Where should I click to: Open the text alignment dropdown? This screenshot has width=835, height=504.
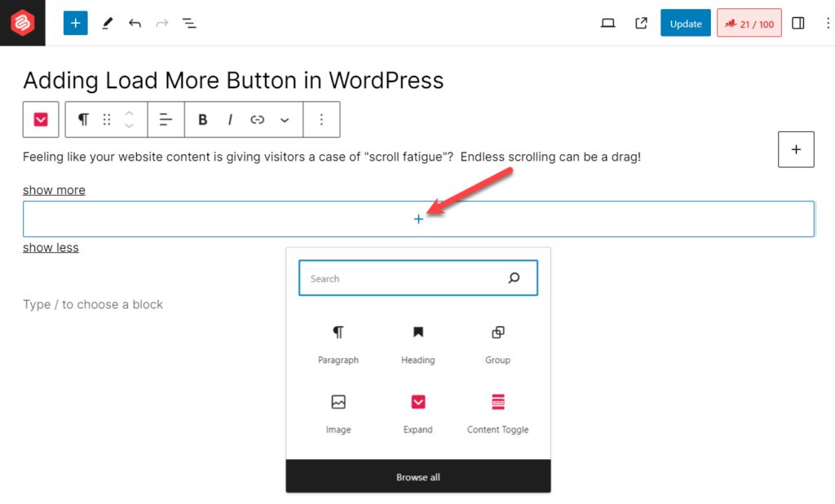[166, 119]
